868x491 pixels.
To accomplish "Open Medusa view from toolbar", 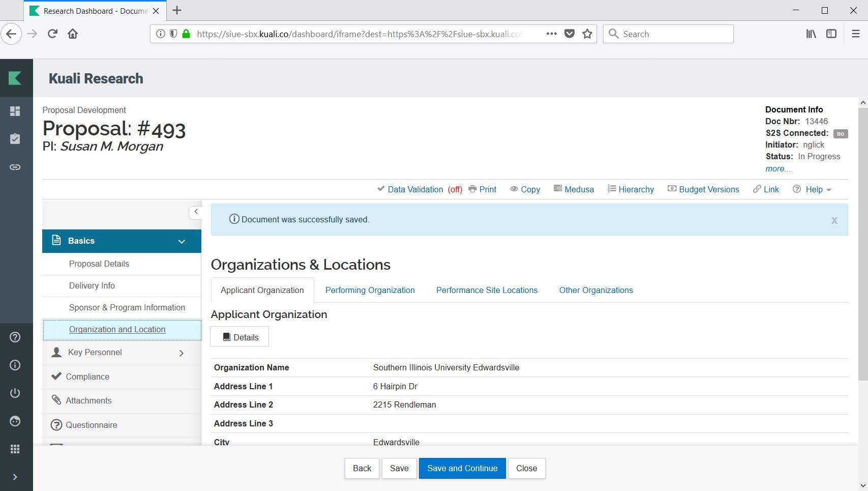I will click(574, 189).
